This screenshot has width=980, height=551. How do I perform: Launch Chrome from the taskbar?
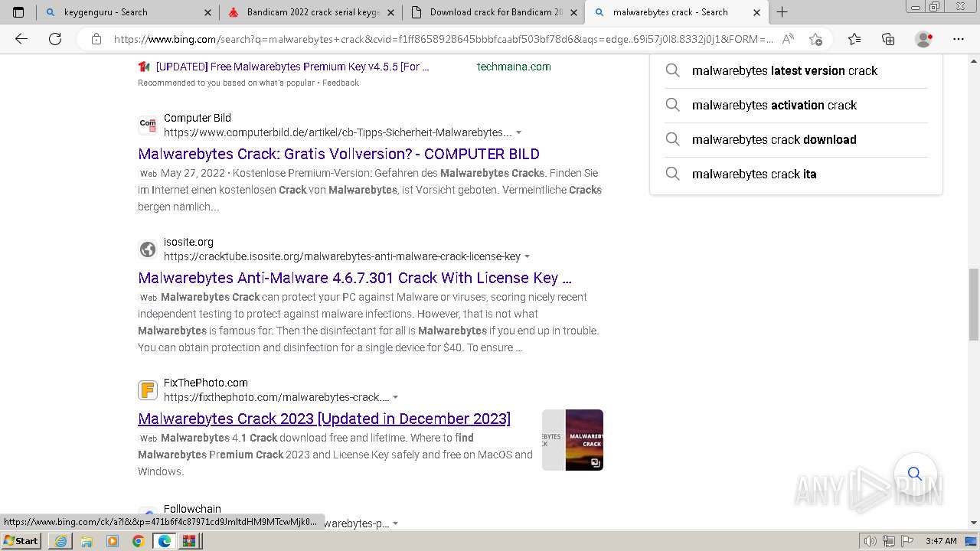tap(139, 540)
